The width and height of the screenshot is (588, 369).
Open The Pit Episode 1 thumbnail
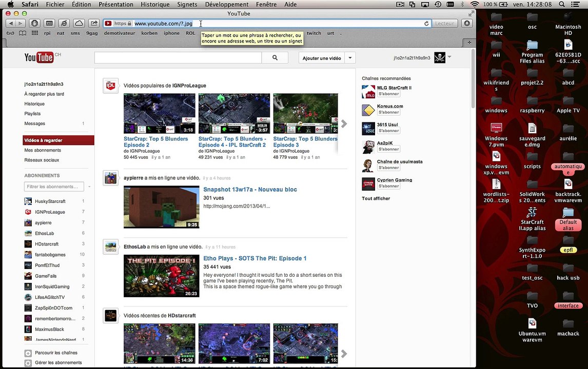click(x=162, y=276)
